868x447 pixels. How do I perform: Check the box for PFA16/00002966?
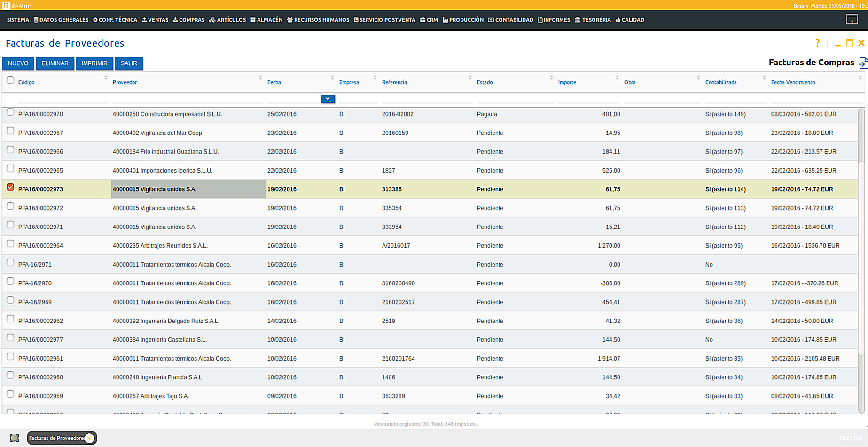(10, 149)
